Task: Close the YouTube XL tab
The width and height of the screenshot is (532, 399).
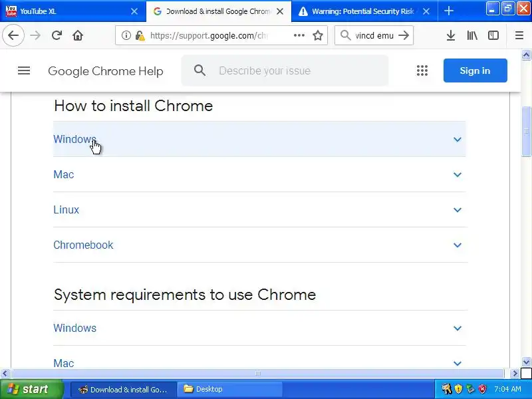Action: [134, 11]
